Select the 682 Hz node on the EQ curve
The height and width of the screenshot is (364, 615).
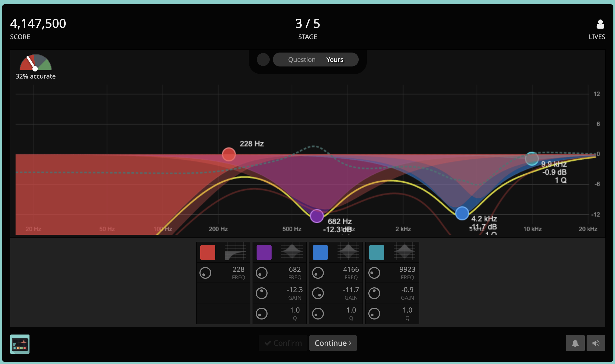[317, 216]
